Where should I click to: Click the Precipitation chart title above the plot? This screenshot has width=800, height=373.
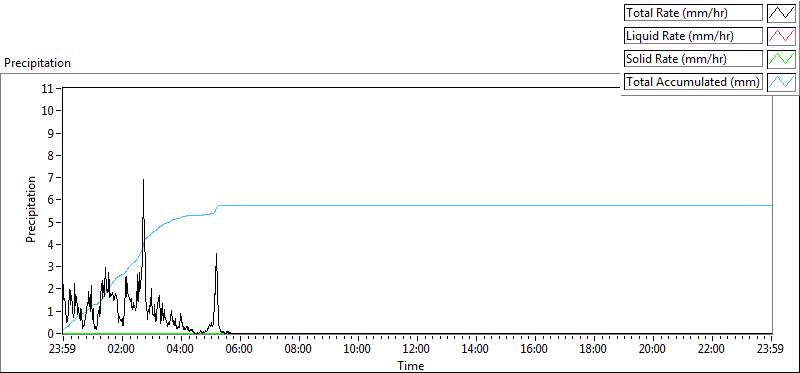pyautogui.click(x=37, y=63)
